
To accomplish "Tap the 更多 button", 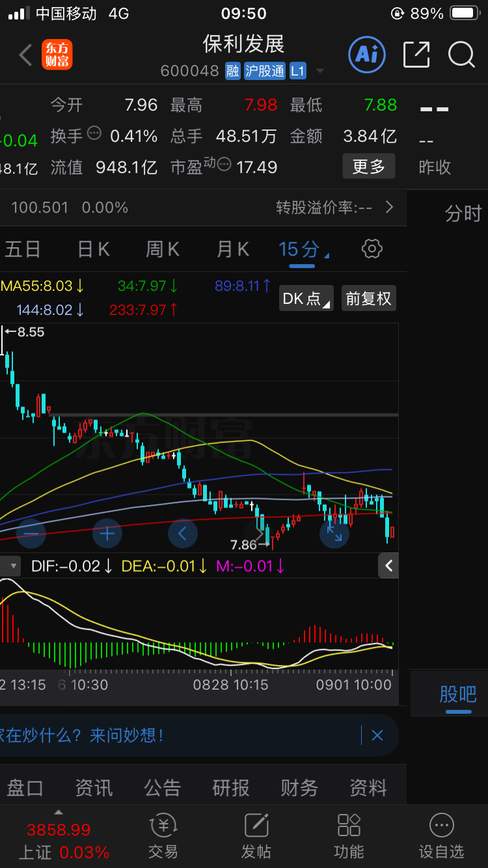I will coord(369,167).
